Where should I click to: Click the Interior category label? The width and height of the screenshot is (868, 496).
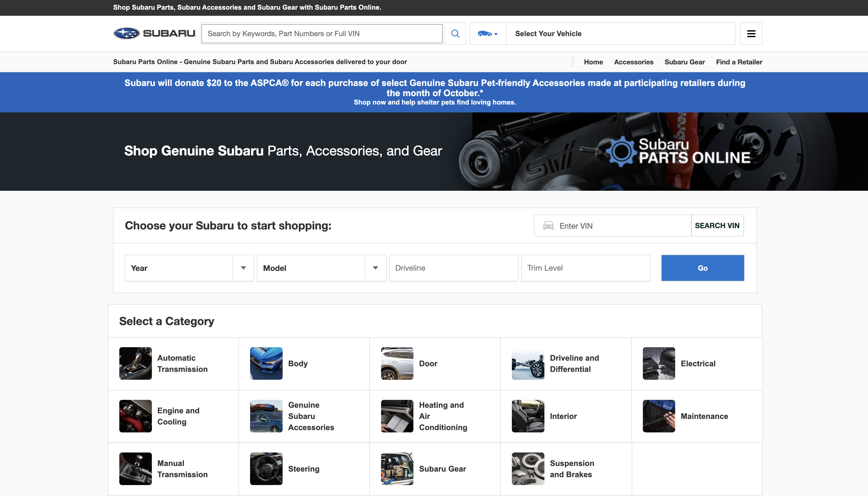pyautogui.click(x=563, y=416)
